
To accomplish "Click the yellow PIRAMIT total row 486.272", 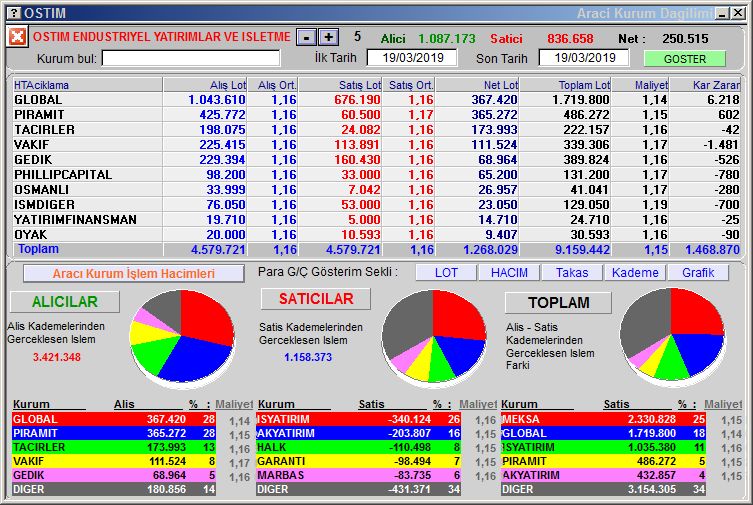I will point(604,461).
